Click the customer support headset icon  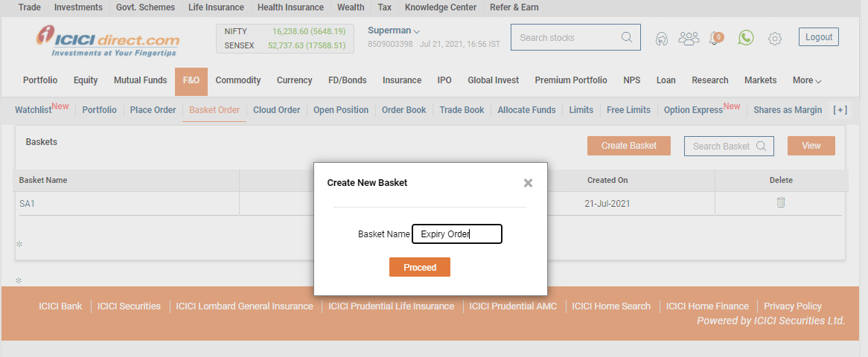tap(661, 39)
